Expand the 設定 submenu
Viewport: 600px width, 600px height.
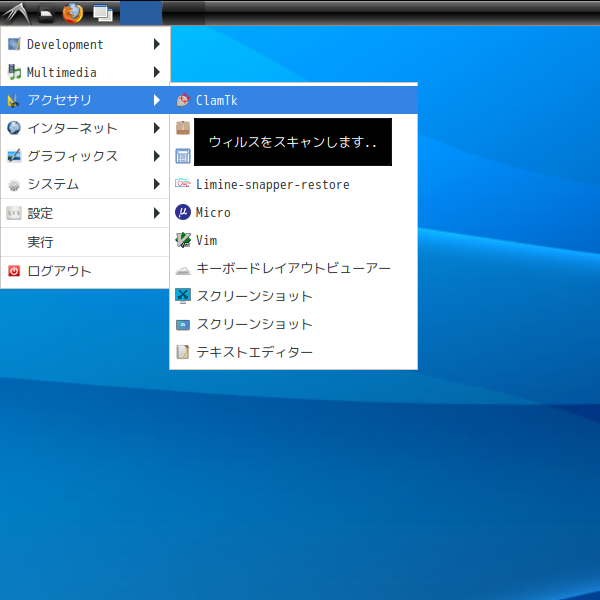point(85,213)
